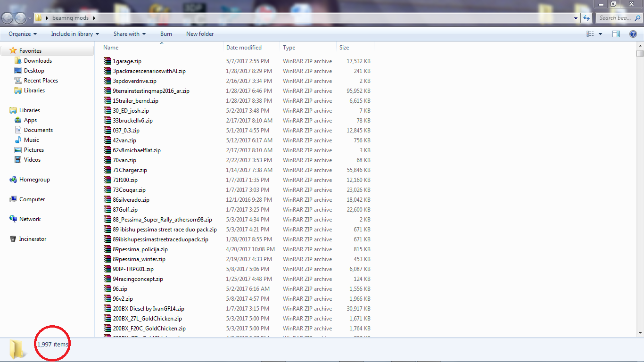The image size is (644, 362).
Task: Select 71Charger.zip file
Action: point(130,170)
